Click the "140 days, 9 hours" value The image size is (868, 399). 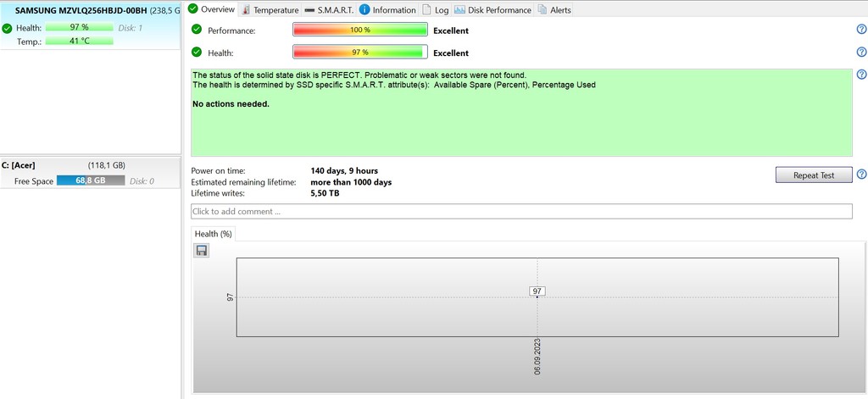[344, 170]
